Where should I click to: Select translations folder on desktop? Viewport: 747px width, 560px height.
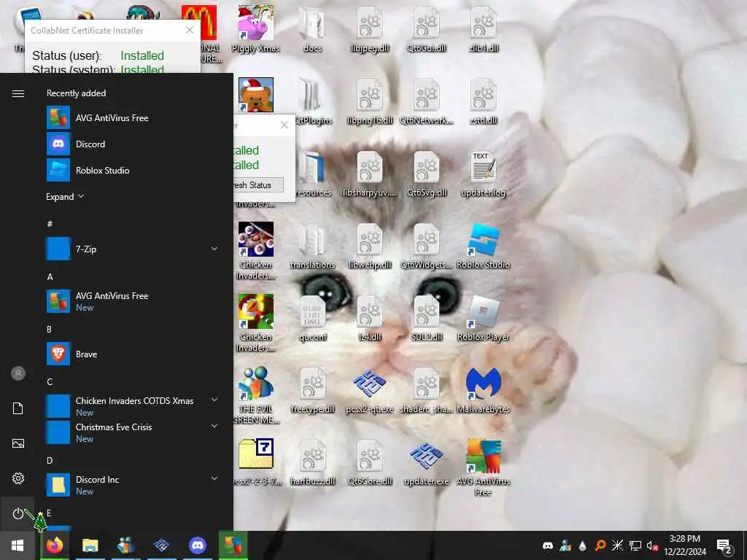[x=312, y=246]
